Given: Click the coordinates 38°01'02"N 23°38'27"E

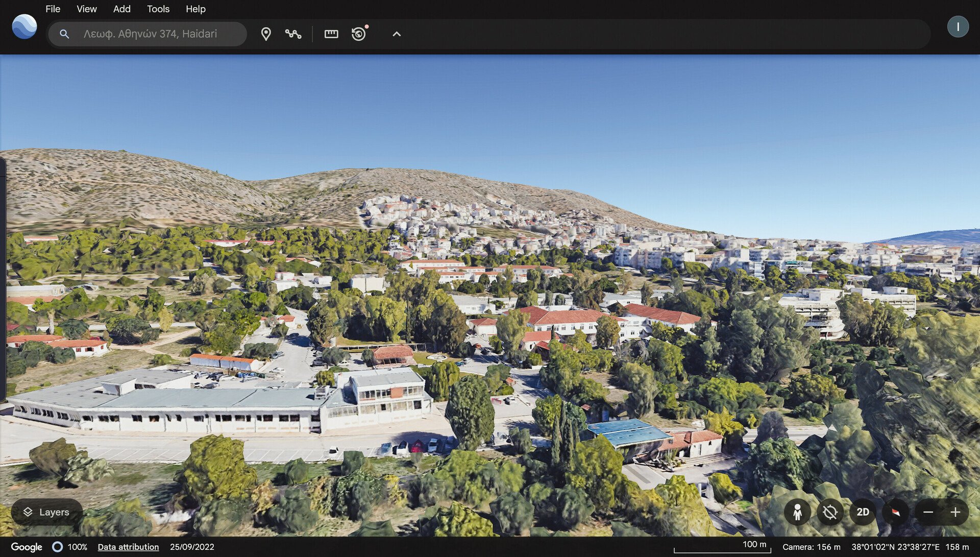Looking at the screenshot, I should coord(895,547).
